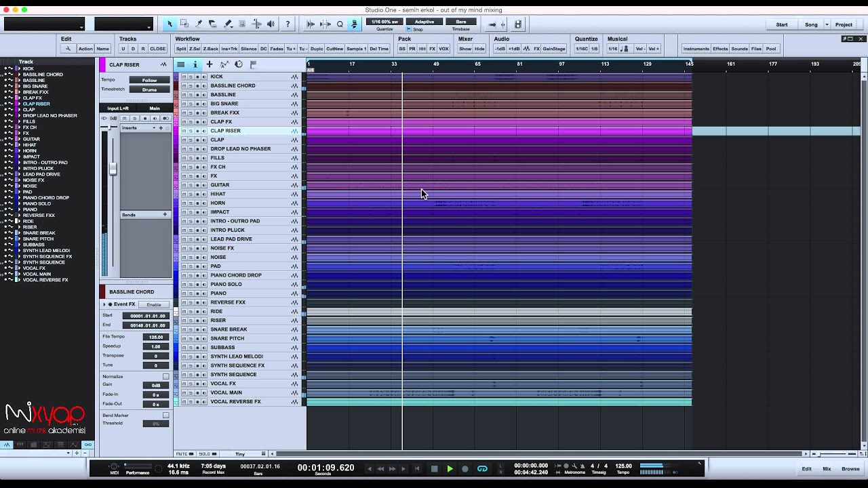This screenshot has width=868, height=488.
Task: Open the Mix view button
Action: tap(827, 468)
